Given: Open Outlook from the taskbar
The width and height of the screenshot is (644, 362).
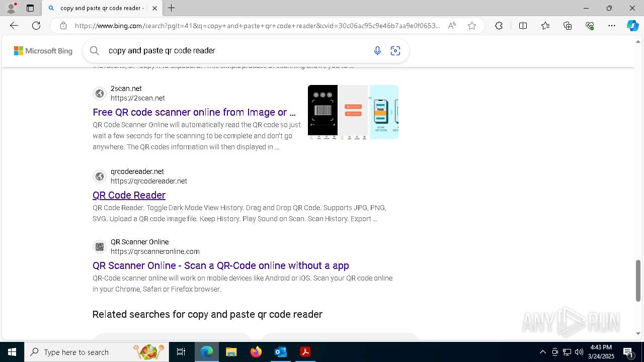Looking at the screenshot, I should tap(280, 352).
